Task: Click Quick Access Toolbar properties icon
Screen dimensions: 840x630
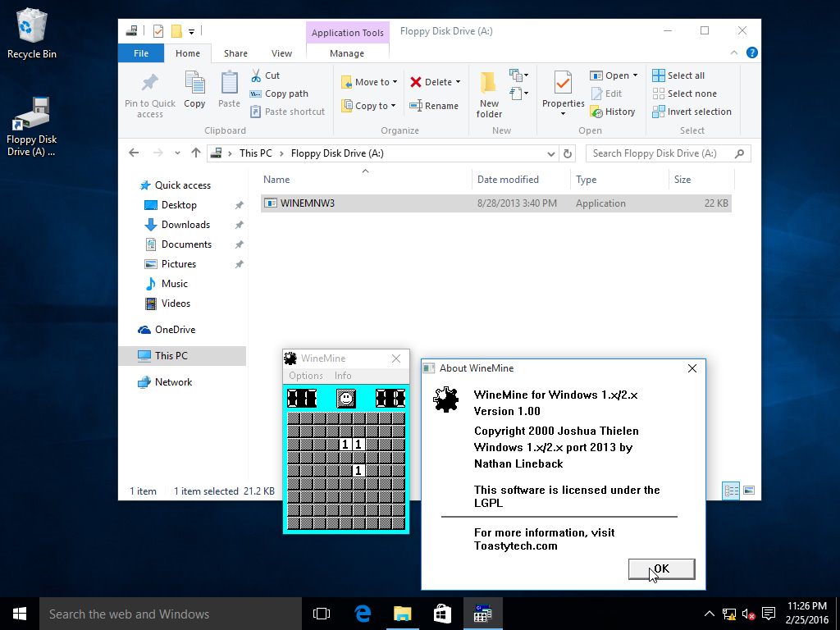Action: click(x=158, y=31)
